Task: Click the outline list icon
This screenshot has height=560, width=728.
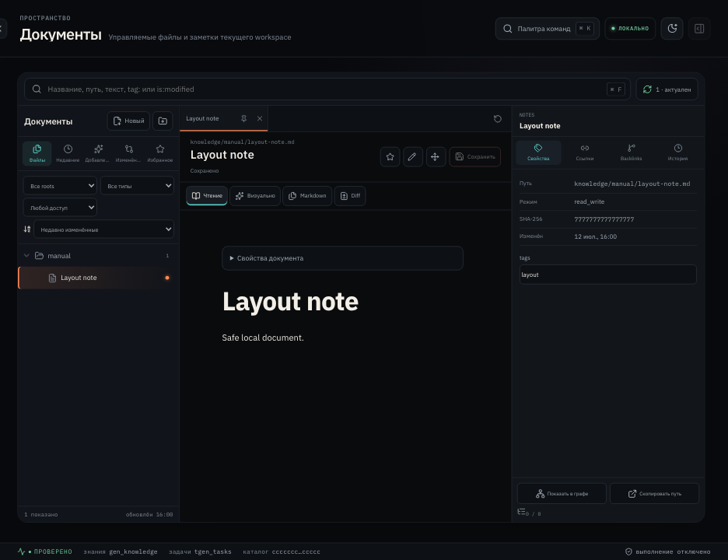Action: point(522,512)
